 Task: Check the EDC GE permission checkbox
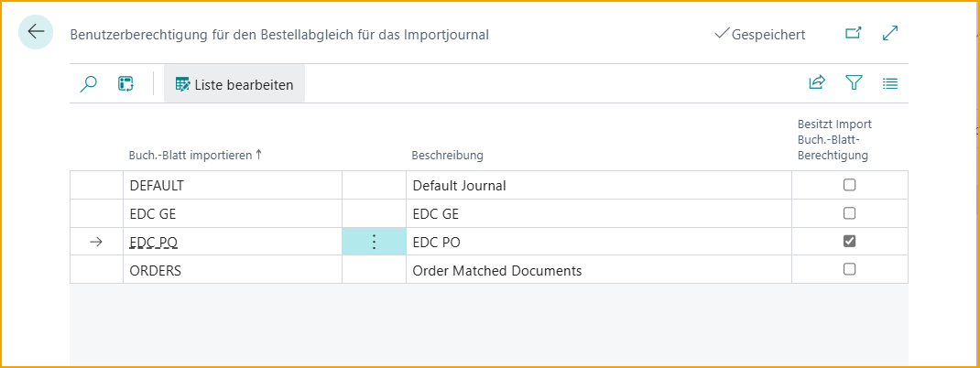tap(850, 213)
